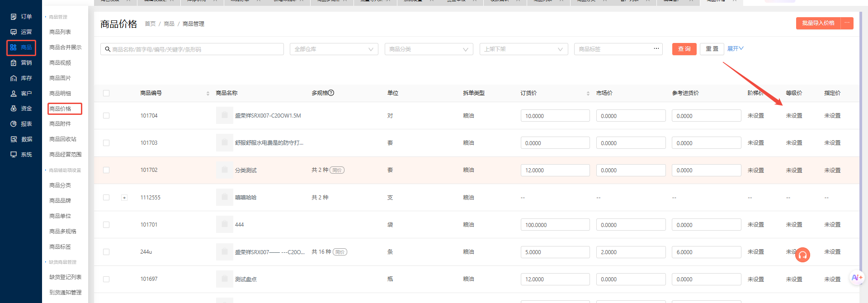Open the 运营 operations icon in sidebar
868x303 pixels.
click(14, 32)
